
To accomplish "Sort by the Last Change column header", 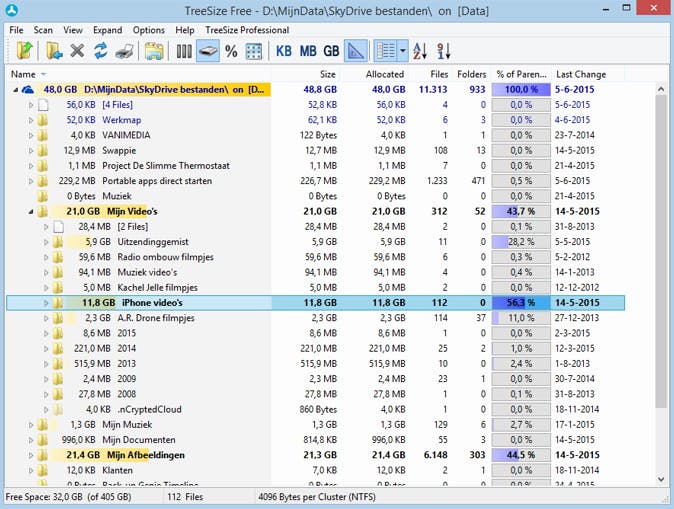I will click(x=579, y=74).
